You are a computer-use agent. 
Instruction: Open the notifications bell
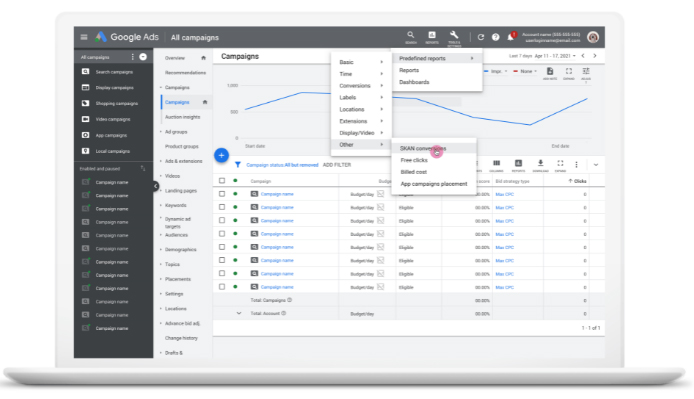tap(511, 37)
